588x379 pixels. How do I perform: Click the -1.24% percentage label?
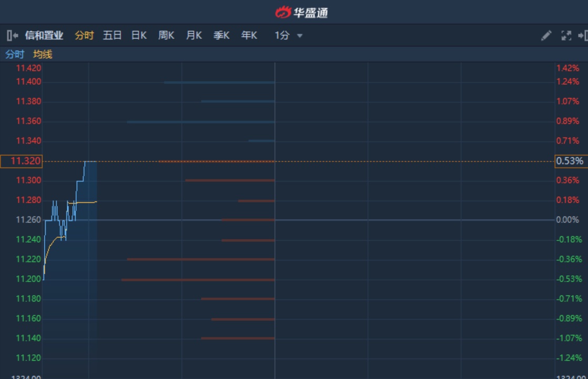(x=569, y=358)
